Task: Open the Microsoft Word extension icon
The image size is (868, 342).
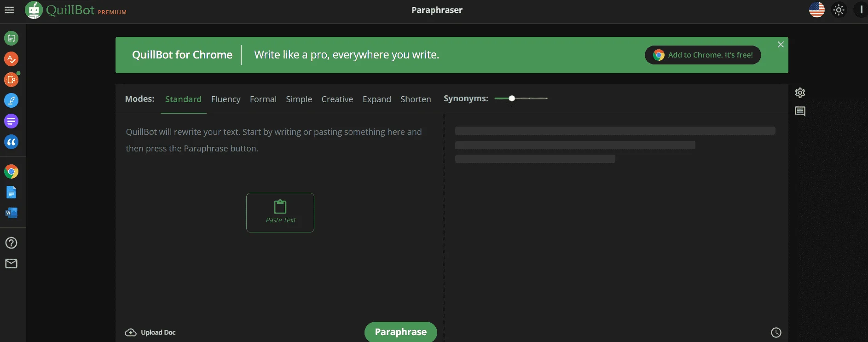Action: point(12,213)
